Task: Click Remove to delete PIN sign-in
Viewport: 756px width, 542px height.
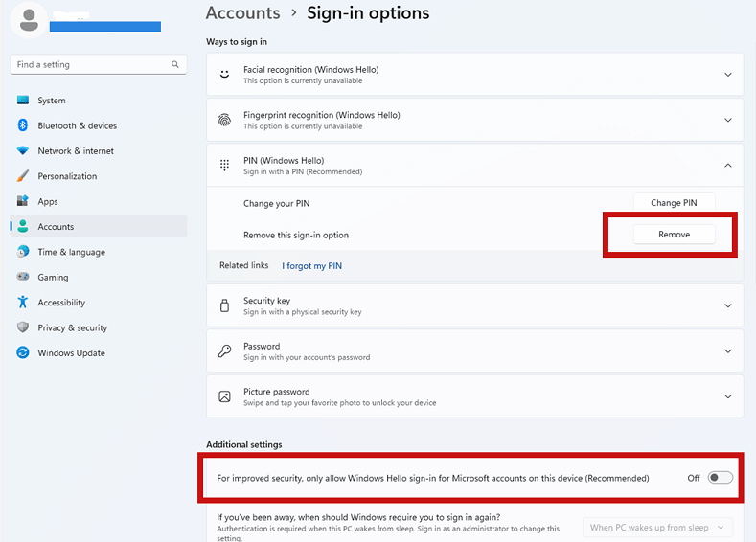Action: click(674, 235)
